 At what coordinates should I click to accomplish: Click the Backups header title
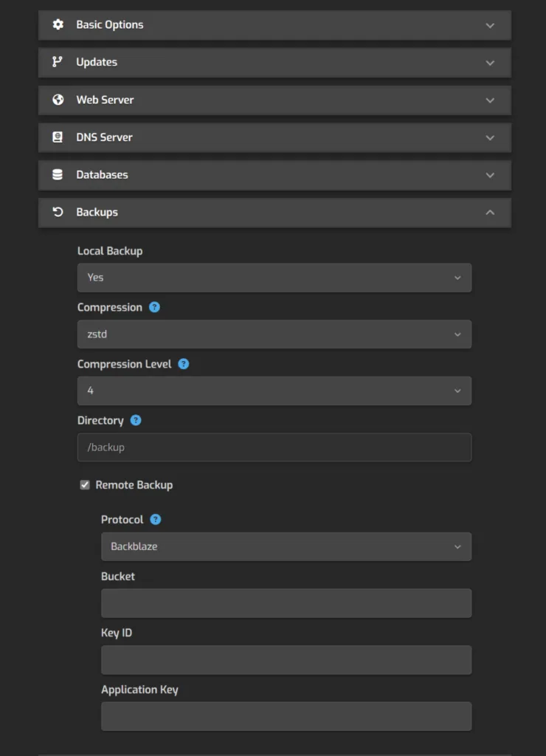pos(97,212)
